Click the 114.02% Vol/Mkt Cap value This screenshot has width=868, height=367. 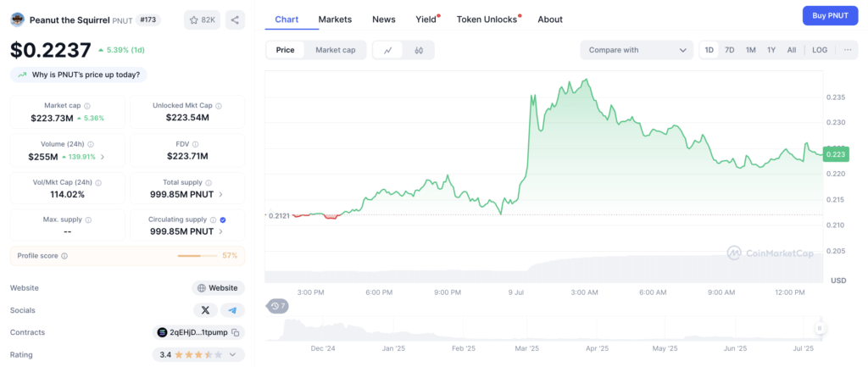tap(68, 194)
